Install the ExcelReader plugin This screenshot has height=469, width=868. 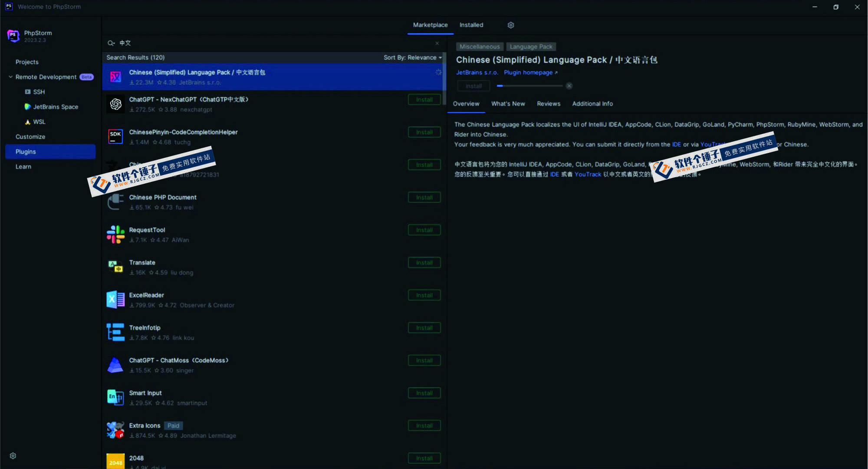[x=424, y=295]
